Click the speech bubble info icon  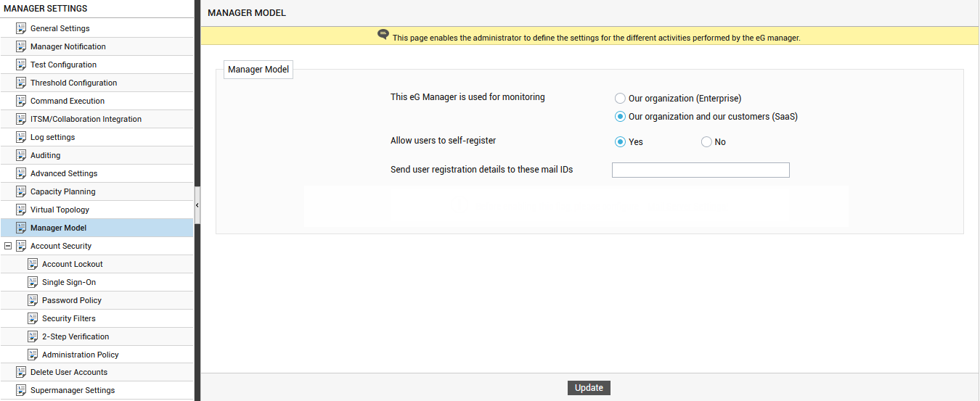click(x=383, y=35)
